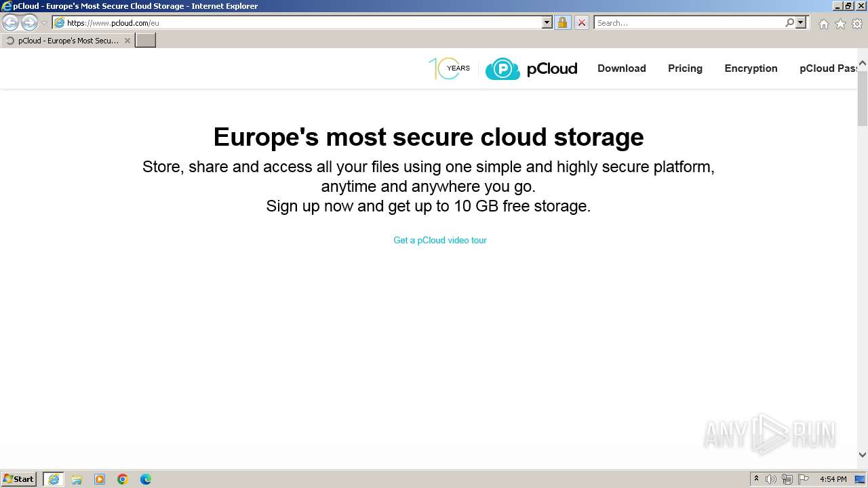Image resolution: width=868 pixels, height=488 pixels.
Task: Launch Windows Media Player from taskbar
Action: (x=100, y=479)
